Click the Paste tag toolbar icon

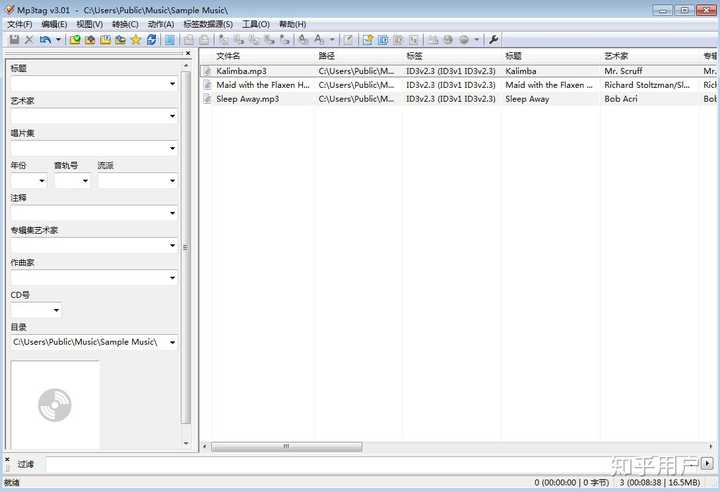pyautogui.click(x=204, y=40)
